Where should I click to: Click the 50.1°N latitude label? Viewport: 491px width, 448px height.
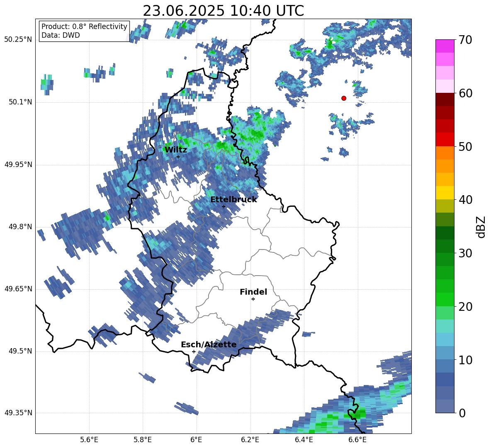pyautogui.click(x=21, y=102)
